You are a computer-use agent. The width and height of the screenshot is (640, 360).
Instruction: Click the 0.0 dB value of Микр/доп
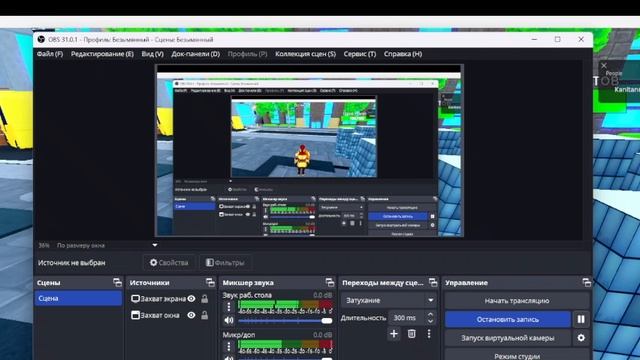[x=322, y=335]
